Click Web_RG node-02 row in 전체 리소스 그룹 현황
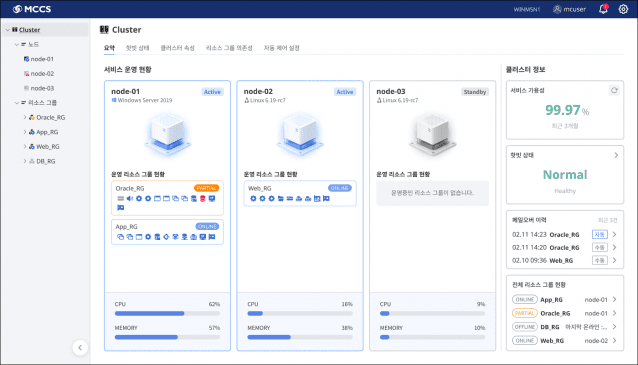This screenshot has height=365, width=638. [x=564, y=341]
